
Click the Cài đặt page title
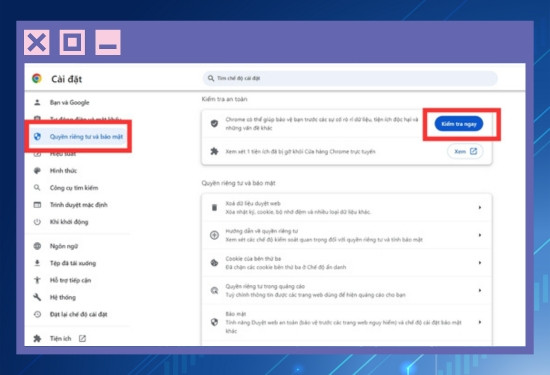67,79
